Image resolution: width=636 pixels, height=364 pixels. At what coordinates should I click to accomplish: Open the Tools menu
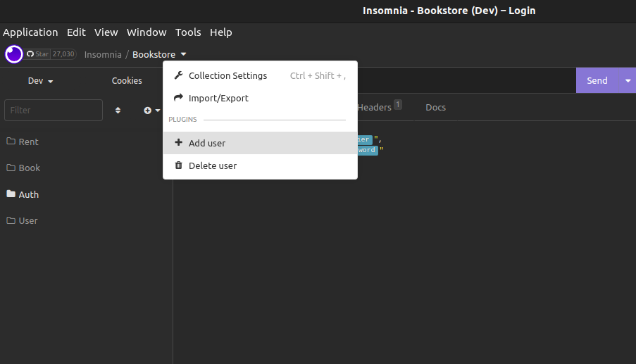tap(188, 32)
